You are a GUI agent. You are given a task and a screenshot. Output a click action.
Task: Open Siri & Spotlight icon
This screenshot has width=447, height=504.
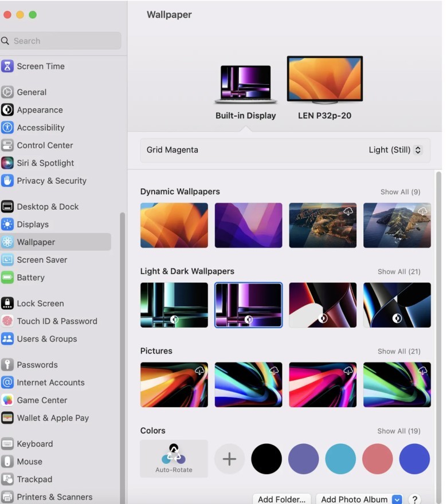click(x=7, y=163)
